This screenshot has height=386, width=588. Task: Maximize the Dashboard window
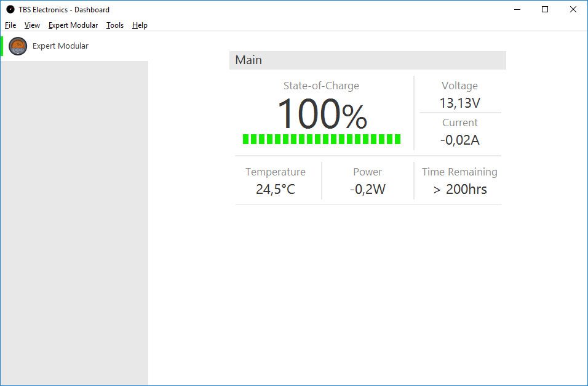click(x=544, y=9)
